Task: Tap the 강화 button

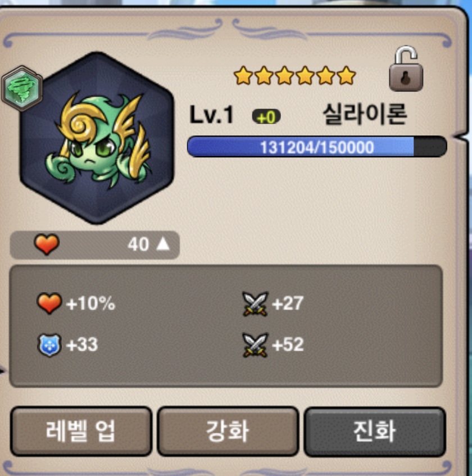Action: click(x=228, y=431)
